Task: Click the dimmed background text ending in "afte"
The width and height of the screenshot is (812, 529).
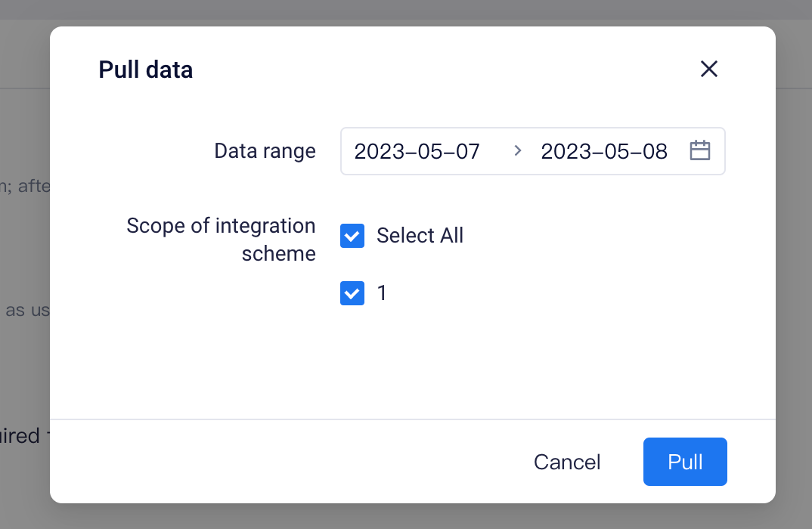Action: click(x=25, y=185)
